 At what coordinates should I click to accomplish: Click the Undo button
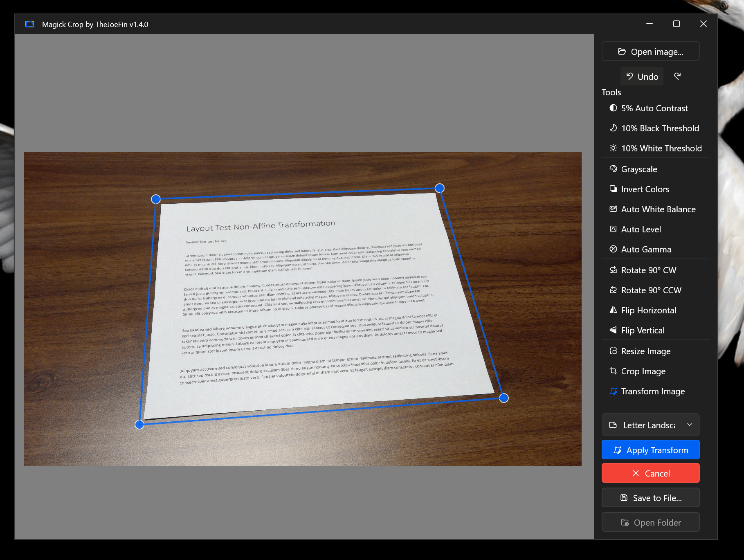coord(642,76)
